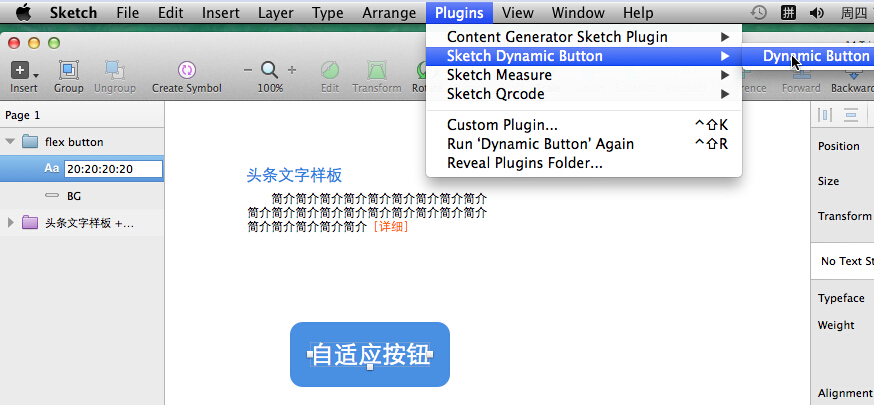Screen dimensions: 874x405
Task: Open Time Machine menu bar icon
Action: click(760, 13)
